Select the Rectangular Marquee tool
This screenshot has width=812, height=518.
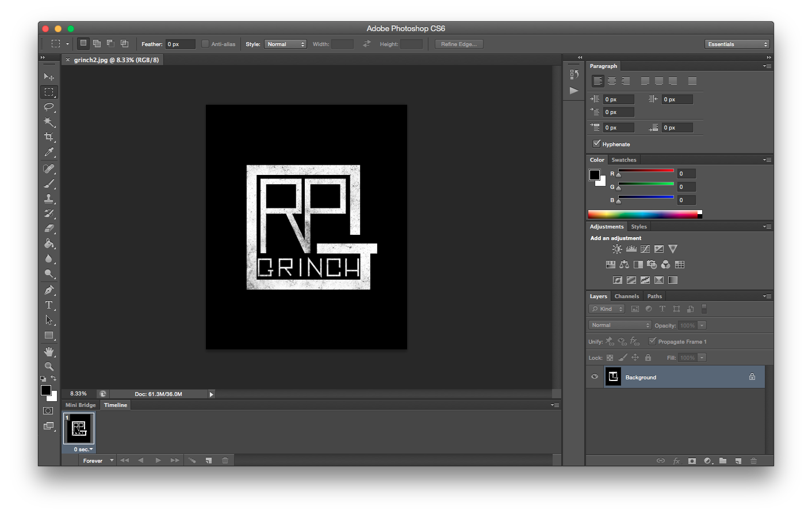[x=49, y=92]
